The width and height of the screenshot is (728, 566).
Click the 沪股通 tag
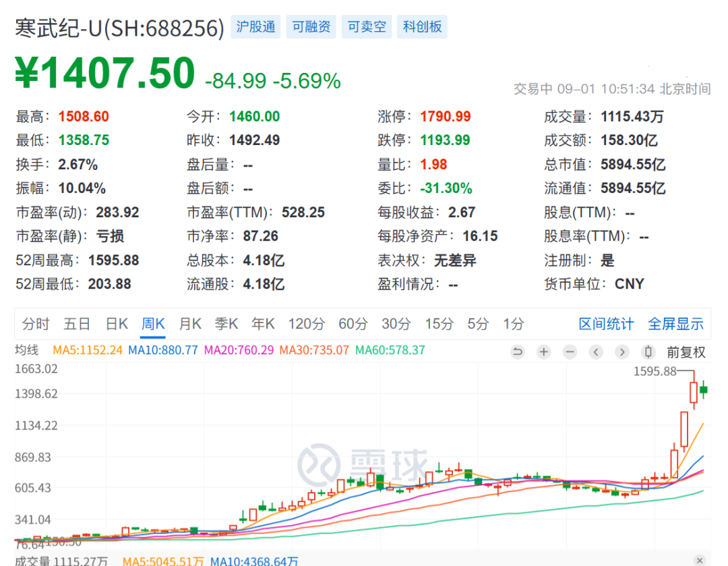coord(256,27)
